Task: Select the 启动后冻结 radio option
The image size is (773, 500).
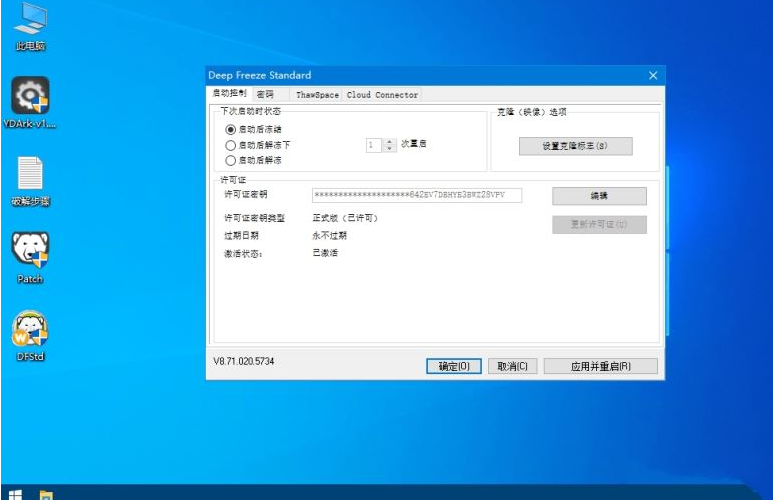Action: click(x=231, y=130)
